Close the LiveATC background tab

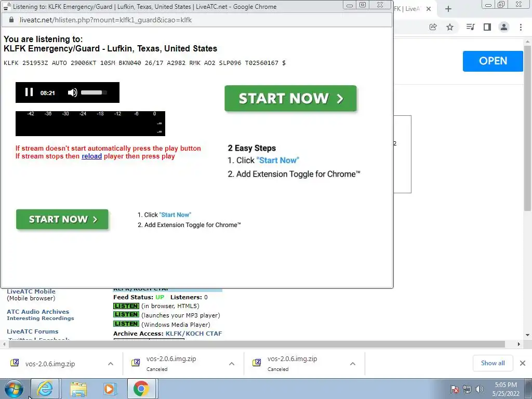coord(429,9)
